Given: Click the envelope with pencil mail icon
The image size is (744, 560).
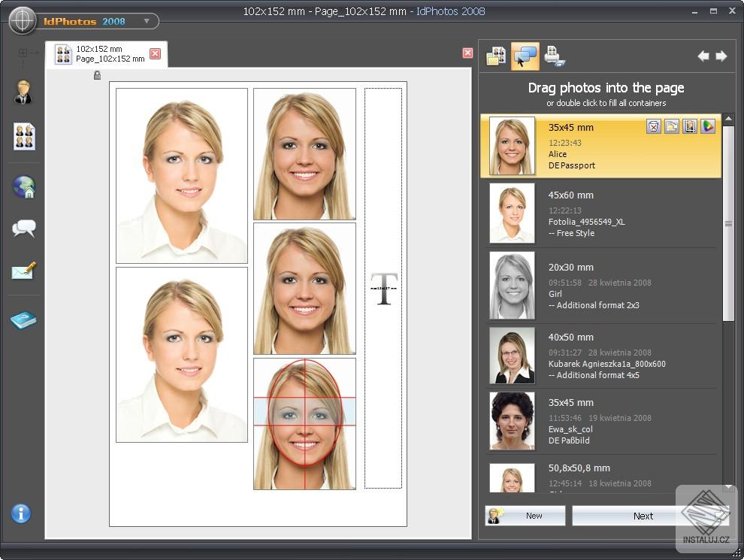Looking at the screenshot, I should coord(24,271).
